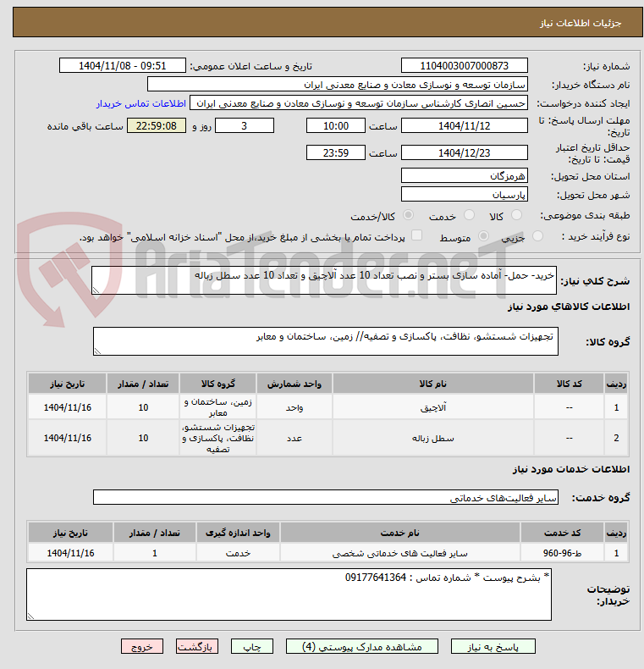Click the آلاچیق item name cell
The width and height of the screenshot is (644, 669).
[x=433, y=407]
